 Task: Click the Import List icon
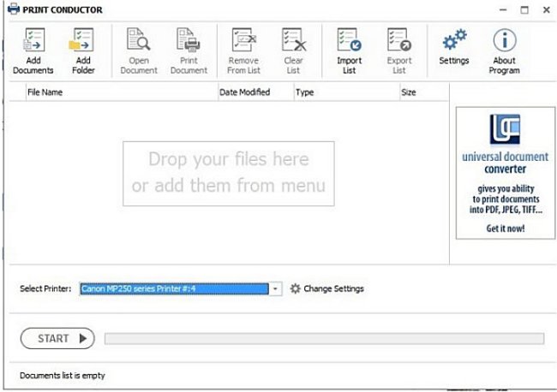point(349,39)
